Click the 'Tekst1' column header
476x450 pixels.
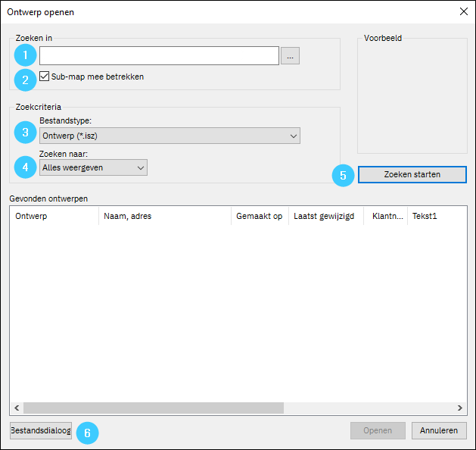437,216
